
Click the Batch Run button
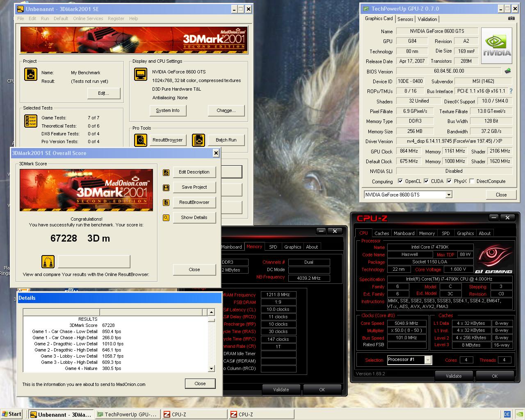226,140
